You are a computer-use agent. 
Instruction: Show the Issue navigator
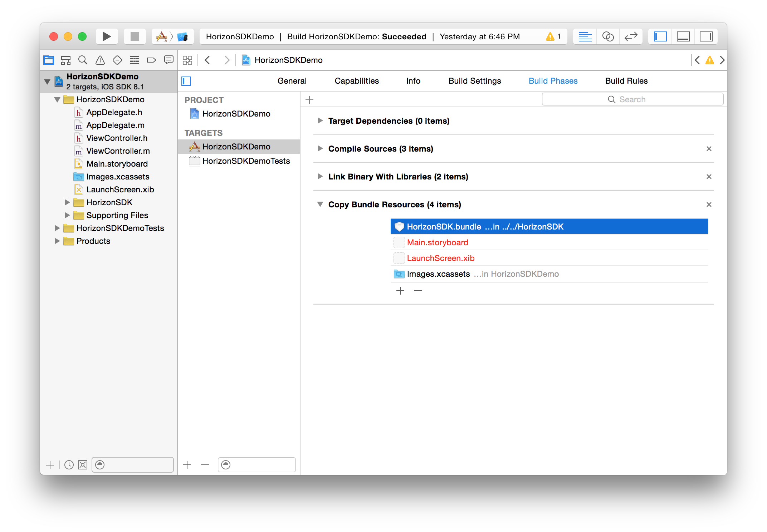pos(100,60)
